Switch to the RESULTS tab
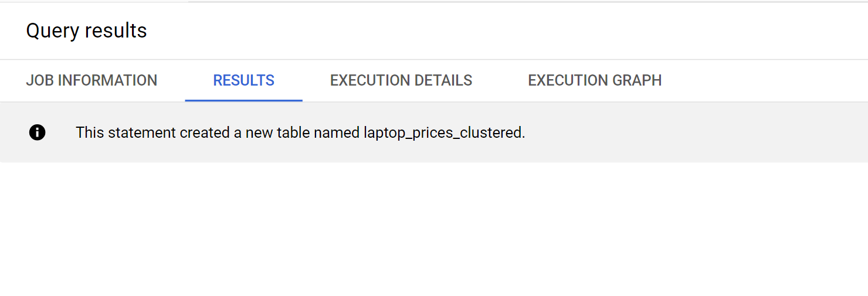 pyautogui.click(x=244, y=80)
